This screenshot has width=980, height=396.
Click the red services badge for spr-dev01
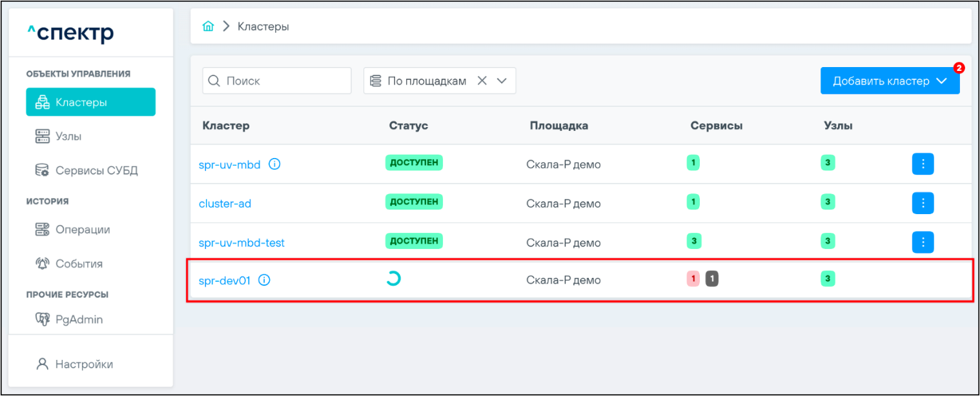tap(693, 279)
